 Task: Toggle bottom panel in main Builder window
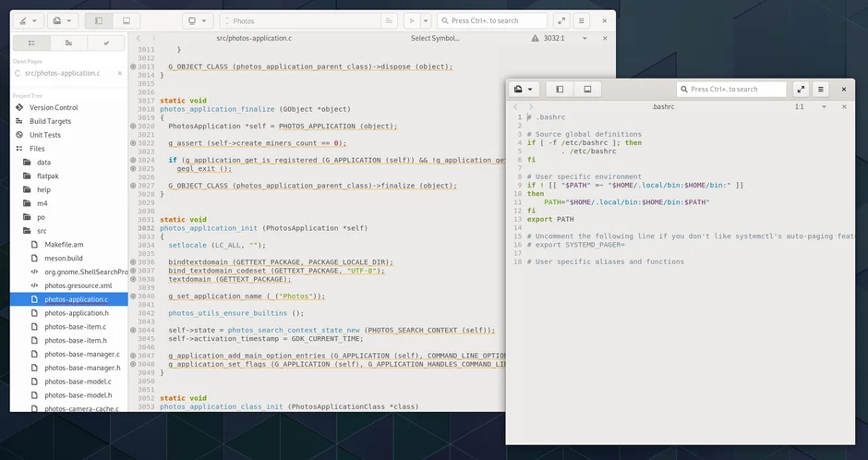[127, 20]
